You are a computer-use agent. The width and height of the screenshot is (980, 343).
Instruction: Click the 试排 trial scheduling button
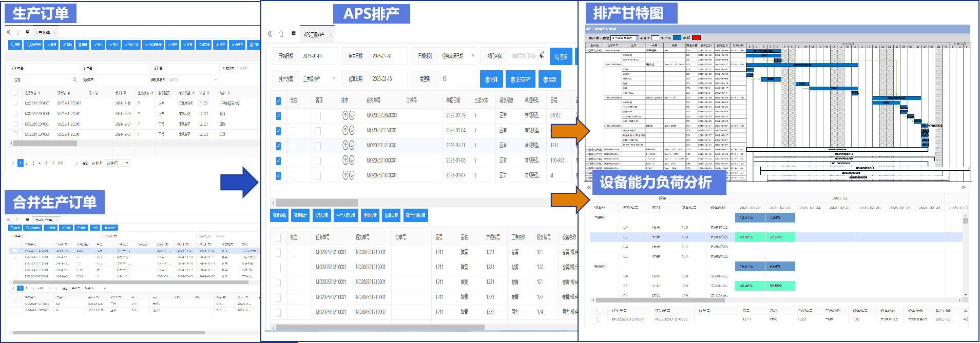[491, 79]
